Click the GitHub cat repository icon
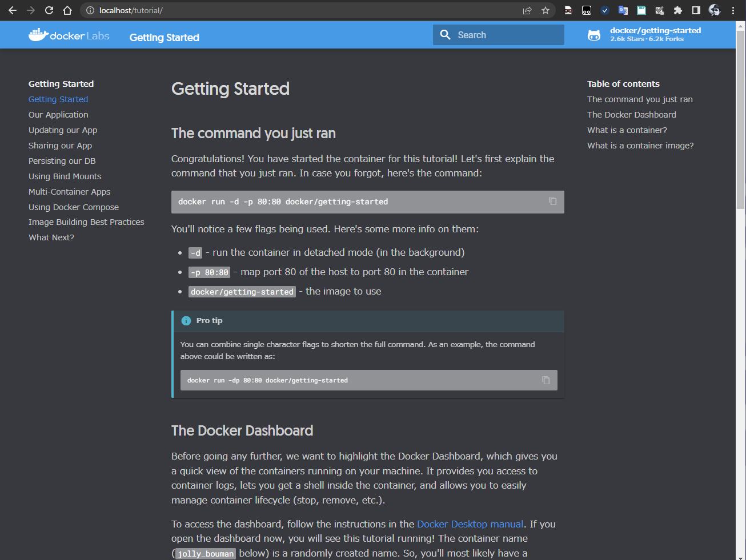 click(594, 35)
